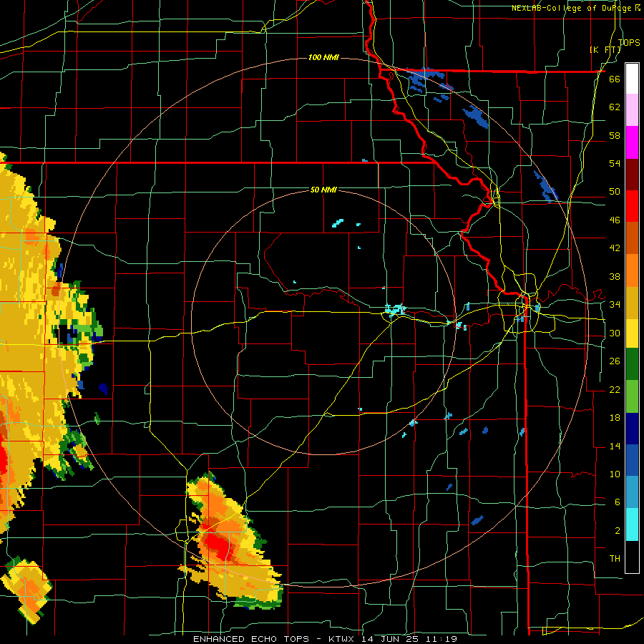Click the '46' legend scale value
Image resolution: width=644 pixels, height=644 pixels.
(615, 220)
